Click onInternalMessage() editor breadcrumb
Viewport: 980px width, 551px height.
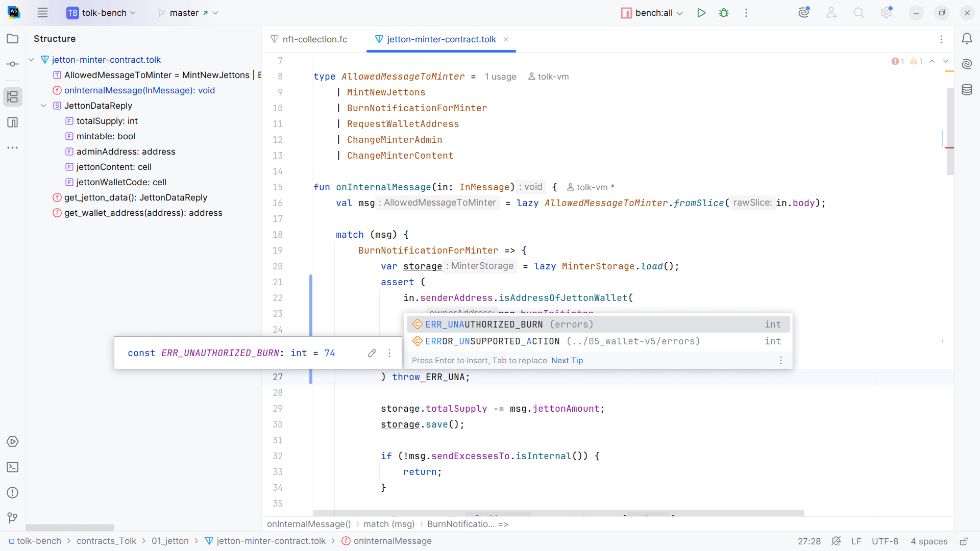(x=309, y=524)
